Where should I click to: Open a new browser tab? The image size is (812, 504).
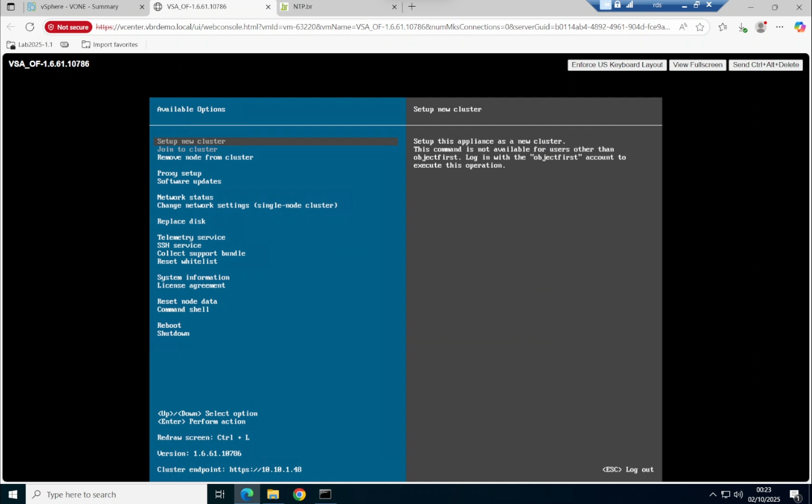click(412, 7)
